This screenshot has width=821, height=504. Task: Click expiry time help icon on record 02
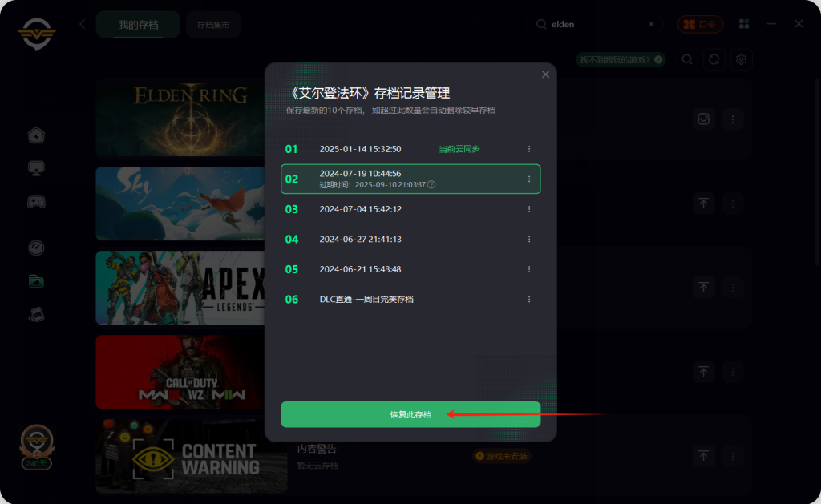coord(431,184)
